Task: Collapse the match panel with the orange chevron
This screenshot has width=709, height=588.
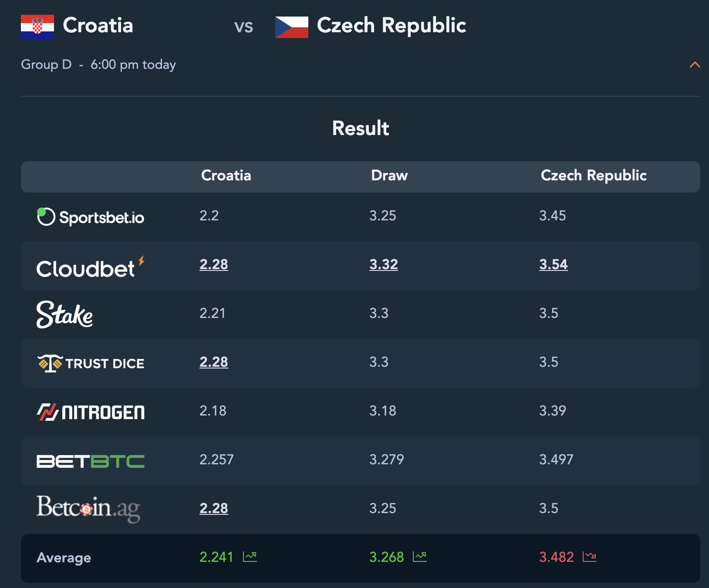Action: (x=695, y=65)
